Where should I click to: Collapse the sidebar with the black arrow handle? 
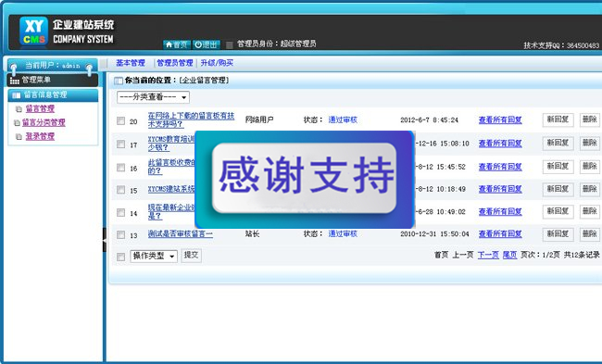tap(105, 240)
